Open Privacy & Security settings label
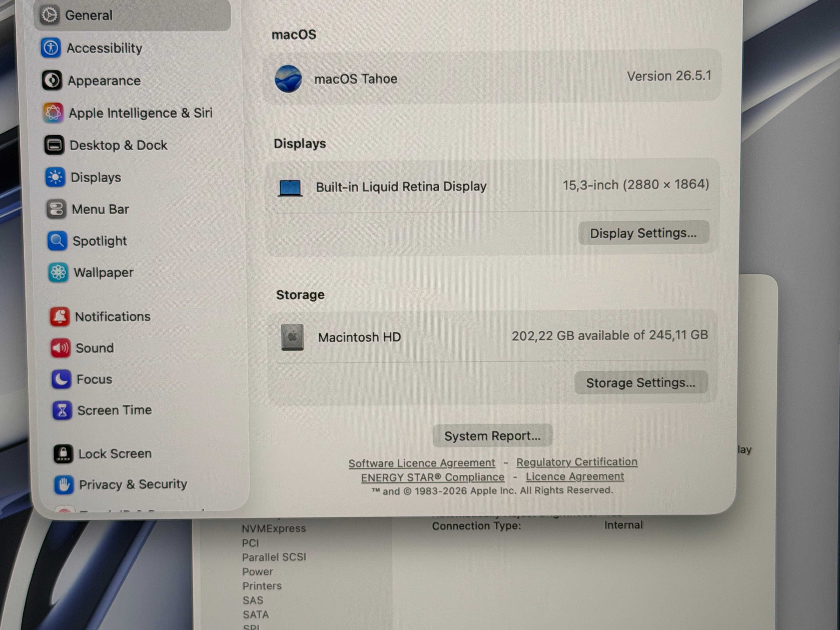 pos(133,484)
